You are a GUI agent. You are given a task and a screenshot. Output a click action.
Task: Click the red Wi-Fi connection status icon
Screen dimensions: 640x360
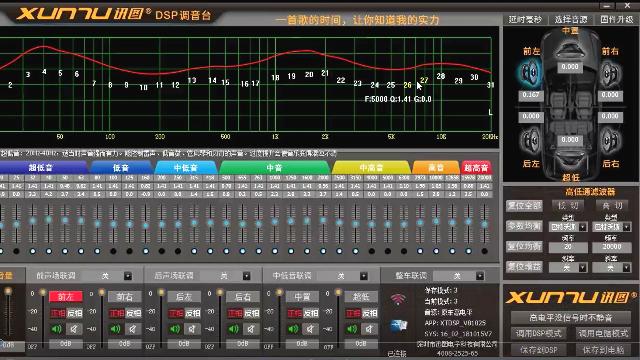click(x=398, y=300)
